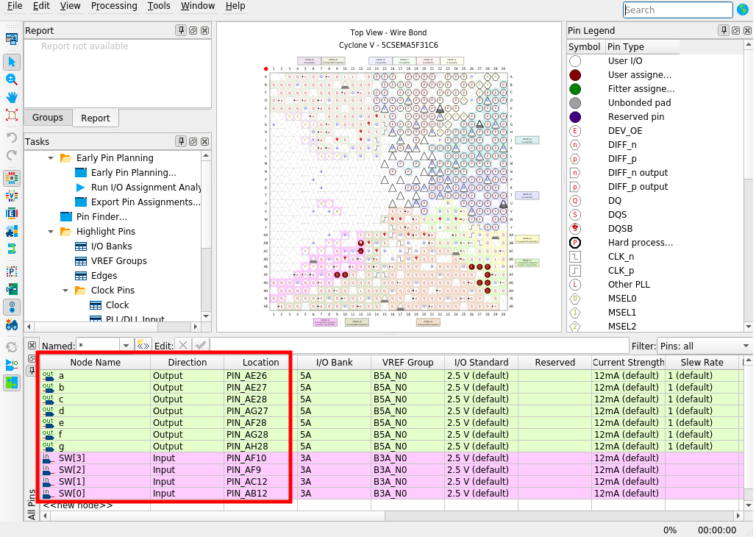Click the wildcard filter icon beside Named field
This screenshot has height=537, width=756.
(143, 346)
